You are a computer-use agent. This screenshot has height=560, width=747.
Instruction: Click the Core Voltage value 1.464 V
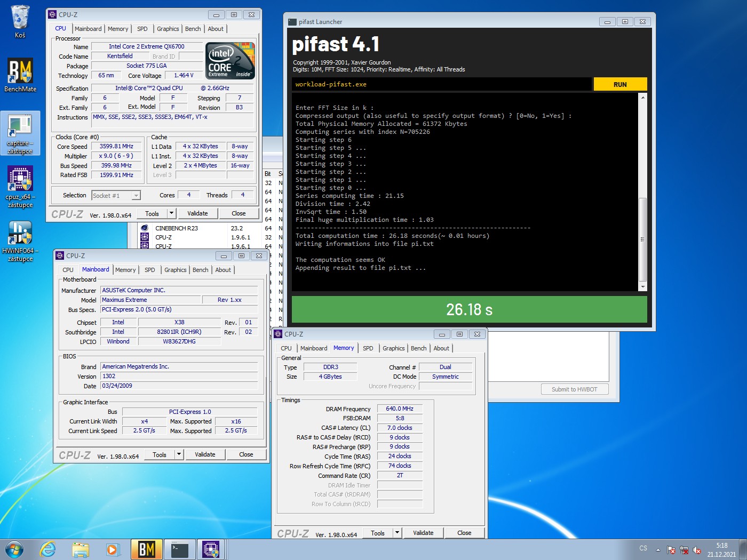pos(183,75)
